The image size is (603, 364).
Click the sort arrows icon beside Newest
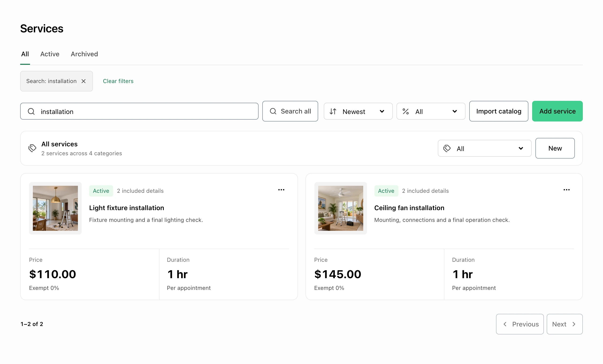[x=333, y=111]
